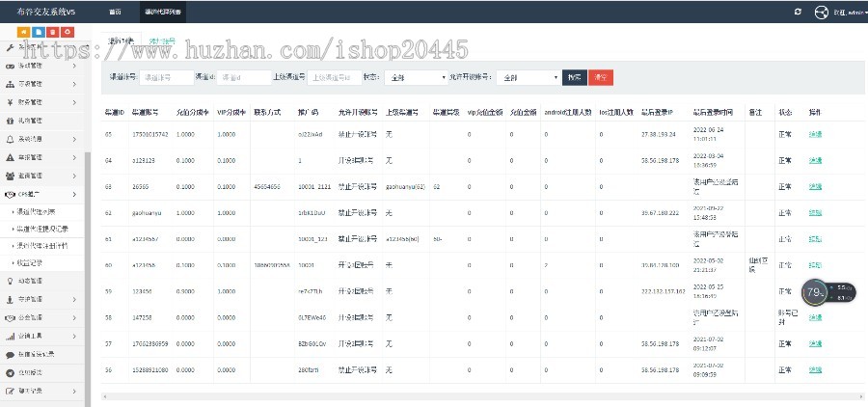Click the users group icon in sidebar
The height and width of the screenshot is (407, 868).
[10, 176]
